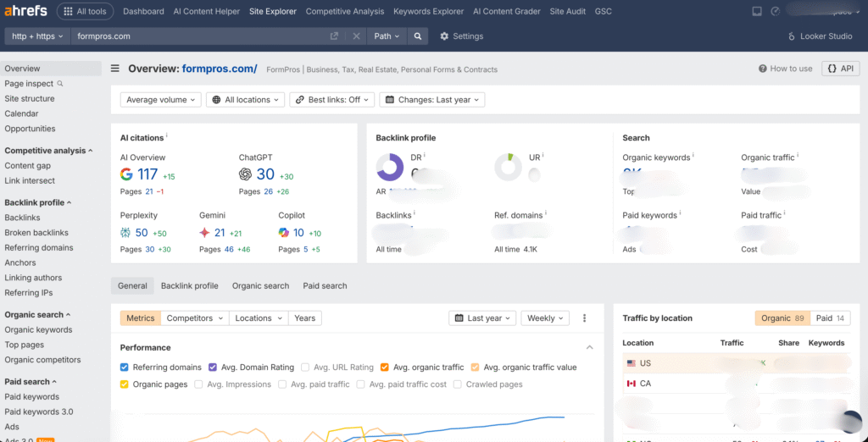Toggle the hamburger sidebar menu

115,69
